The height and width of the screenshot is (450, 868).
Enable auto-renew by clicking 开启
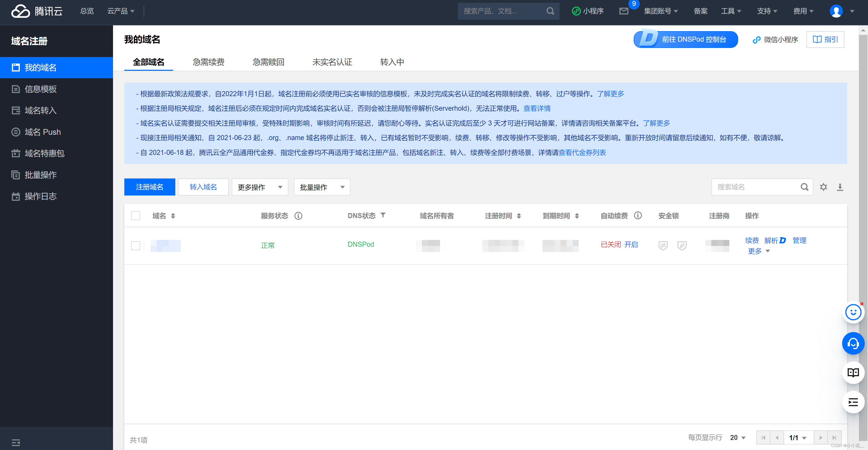coord(631,244)
